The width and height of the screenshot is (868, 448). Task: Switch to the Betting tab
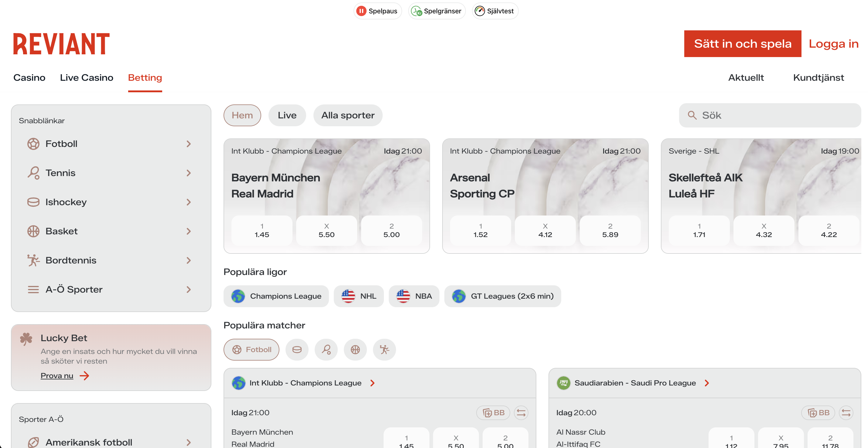(x=145, y=77)
